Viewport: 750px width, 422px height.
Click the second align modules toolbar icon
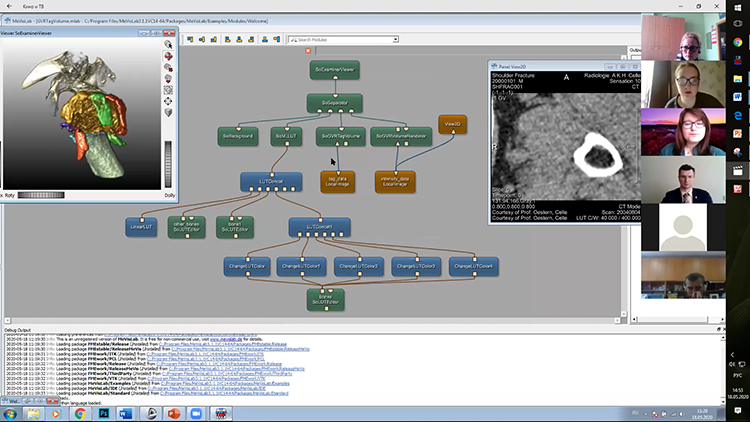click(202, 39)
